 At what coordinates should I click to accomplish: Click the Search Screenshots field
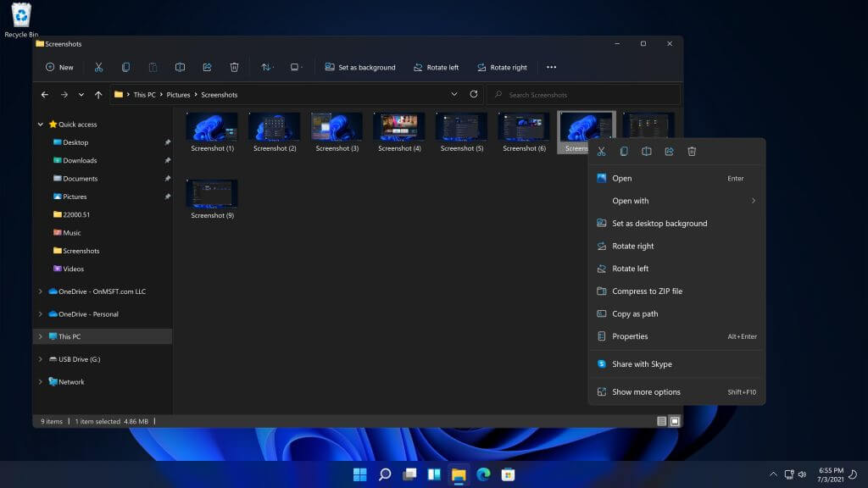583,95
